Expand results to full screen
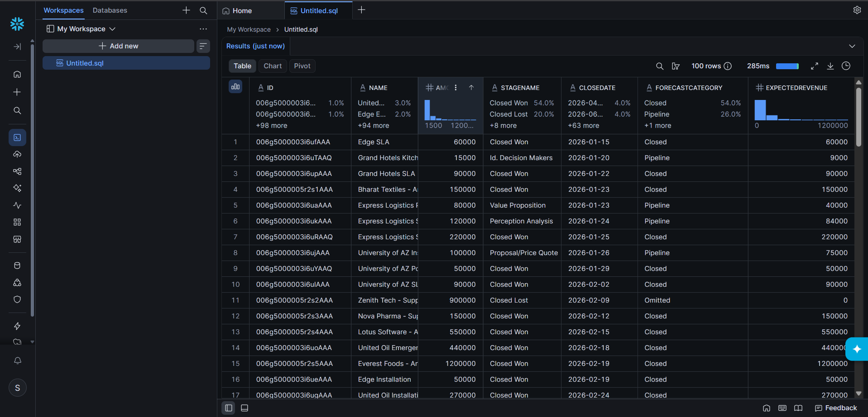The width and height of the screenshot is (868, 417). point(815,66)
